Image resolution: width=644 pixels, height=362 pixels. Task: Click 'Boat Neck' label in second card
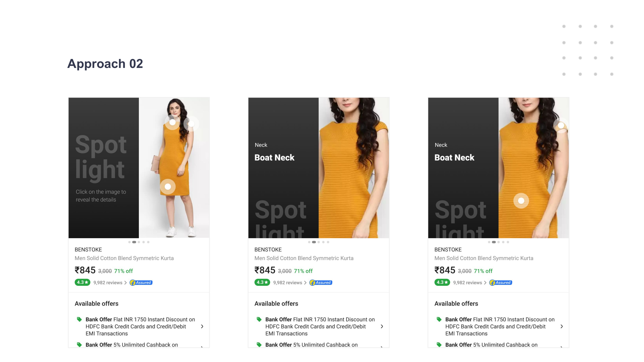pos(274,157)
